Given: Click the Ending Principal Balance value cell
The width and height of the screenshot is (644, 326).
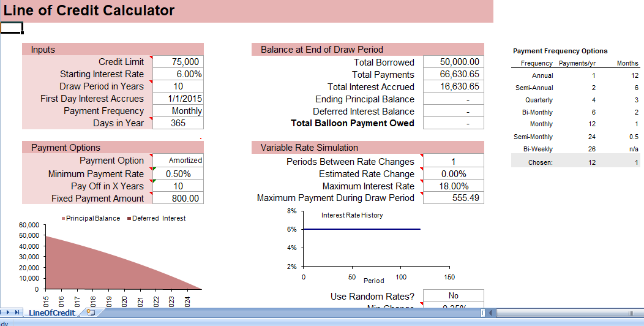Looking at the screenshot, I should click(454, 99).
